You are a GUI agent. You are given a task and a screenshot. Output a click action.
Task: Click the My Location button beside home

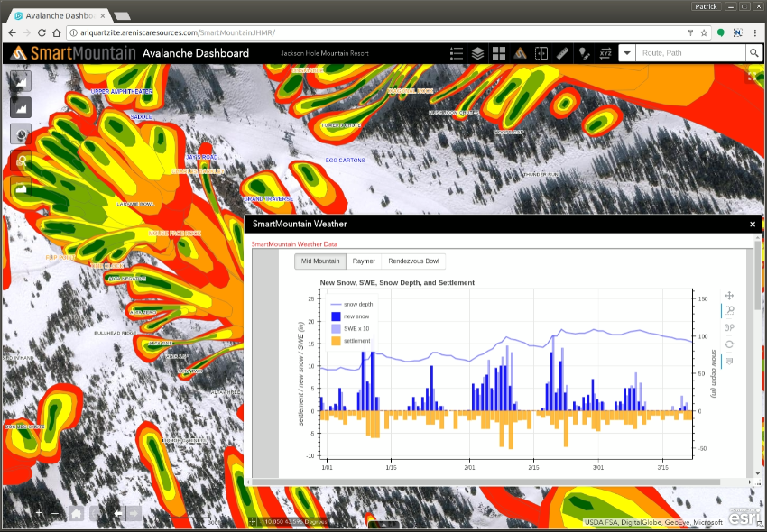97,513
